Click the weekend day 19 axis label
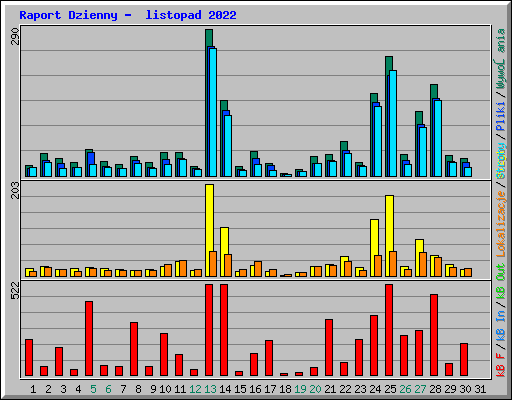The width and height of the screenshot is (512, 400). point(300,389)
